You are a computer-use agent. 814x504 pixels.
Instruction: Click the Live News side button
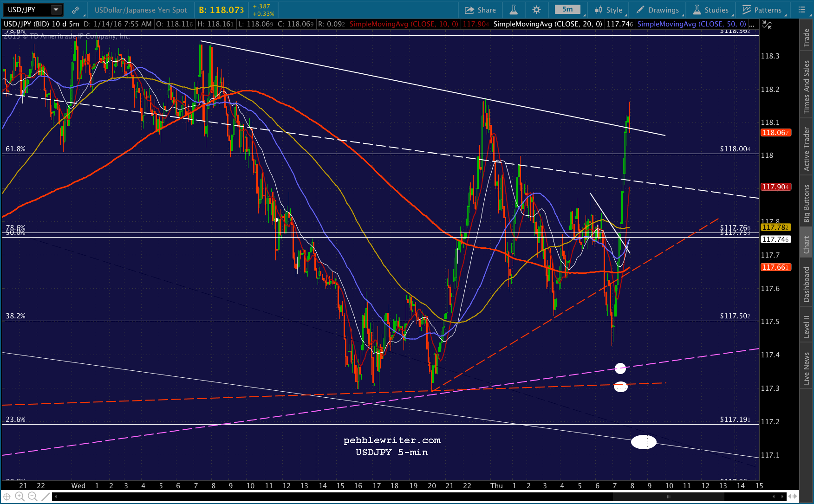[x=807, y=368]
